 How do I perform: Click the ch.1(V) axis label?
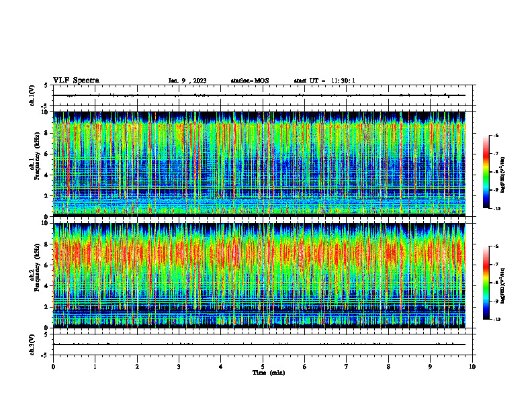(x=32, y=95)
